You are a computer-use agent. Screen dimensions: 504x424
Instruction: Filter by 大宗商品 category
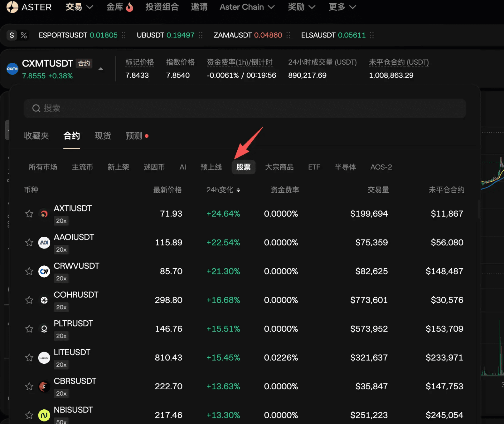click(x=279, y=167)
